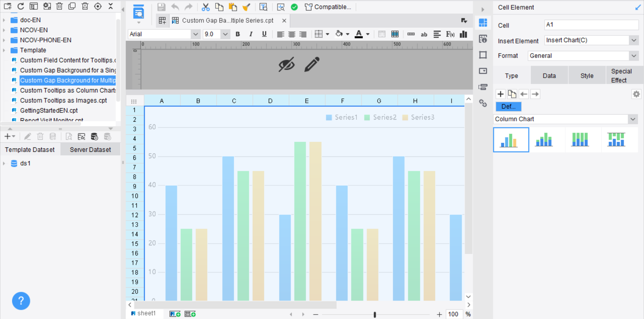This screenshot has height=319, width=644.
Task: Click the Cut scissors icon
Action: [x=206, y=7]
